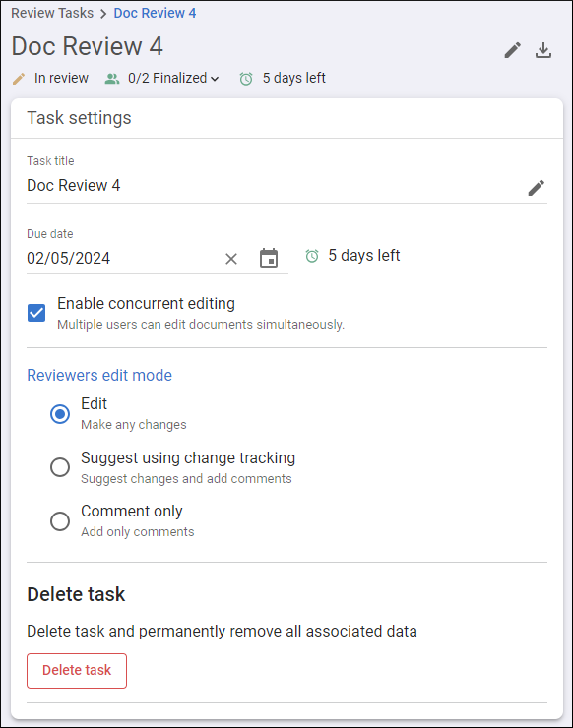The height and width of the screenshot is (728, 573).
Task: Choose the Comment only radio option
Action: (60, 521)
